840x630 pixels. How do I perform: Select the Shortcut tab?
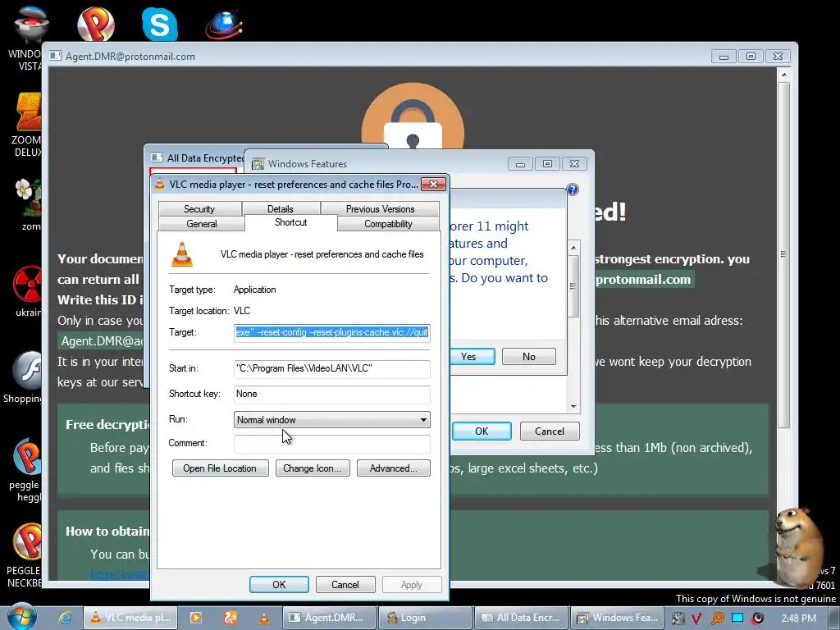pyautogui.click(x=291, y=222)
